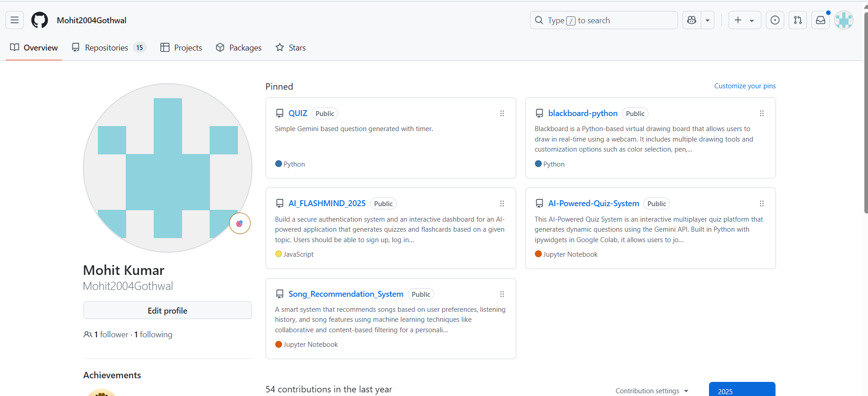
Task: Select the 2025 contribution year button
Action: [742, 390]
